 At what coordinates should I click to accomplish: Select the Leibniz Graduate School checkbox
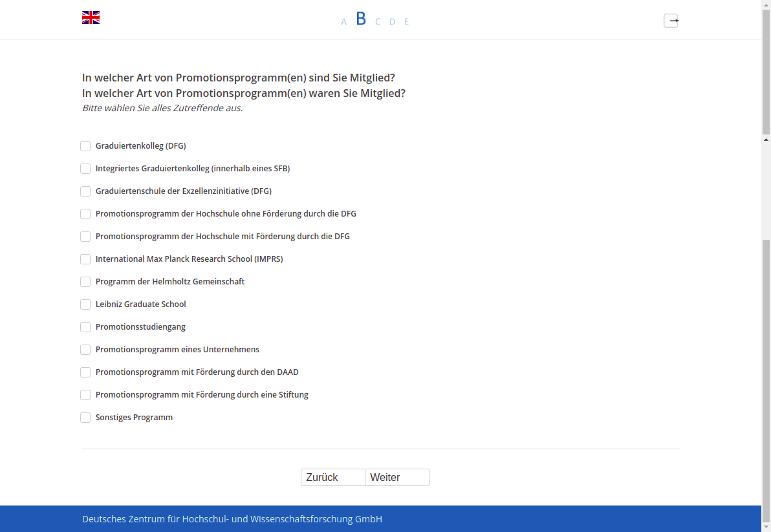click(x=85, y=304)
